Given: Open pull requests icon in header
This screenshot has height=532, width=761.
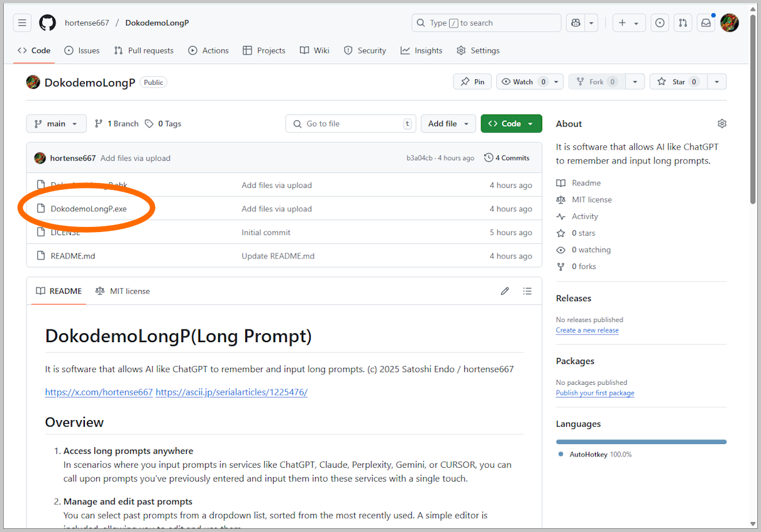Looking at the screenshot, I should click(683, 23).
